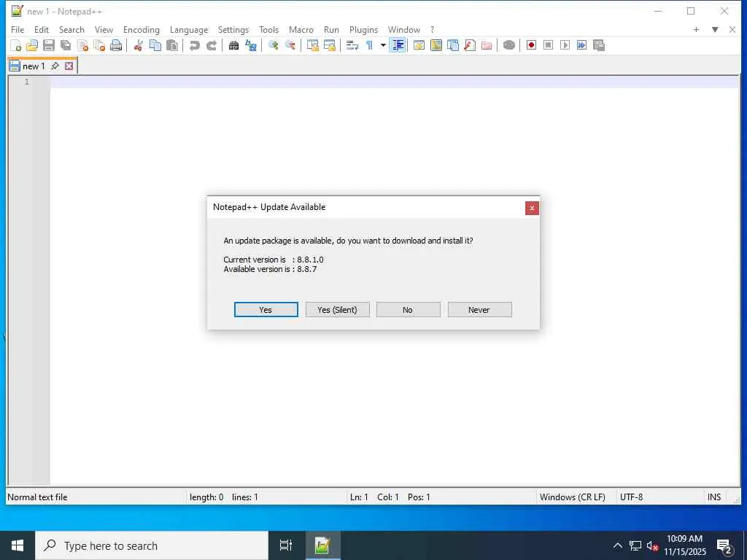Create a new document with toolbar icon

[16, 46]
